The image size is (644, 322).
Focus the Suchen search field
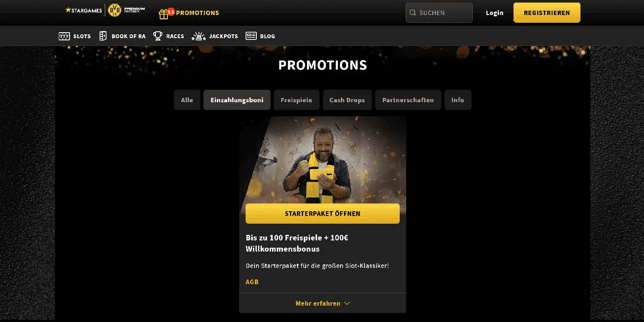pos(439,13)
